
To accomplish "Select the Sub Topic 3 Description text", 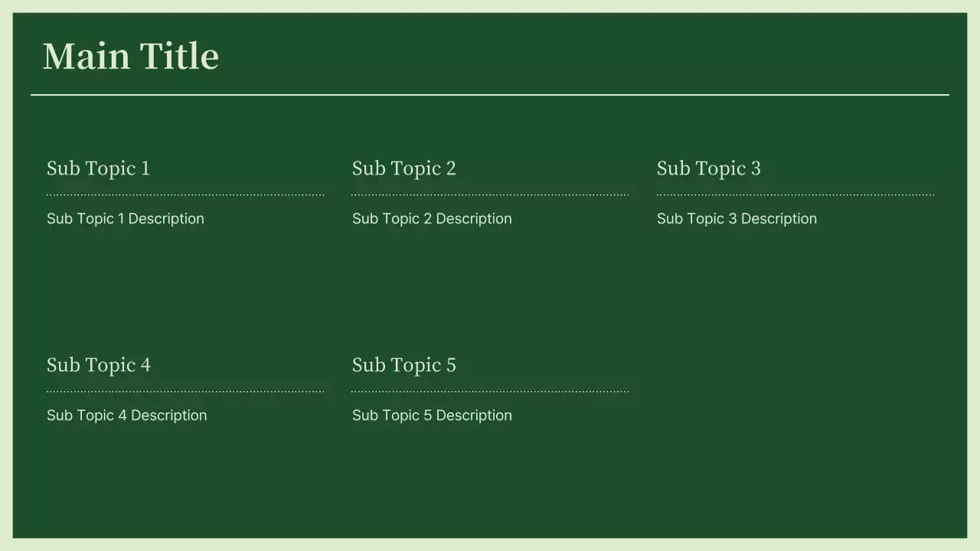I will pyautogui.click(x=737, y=219).
